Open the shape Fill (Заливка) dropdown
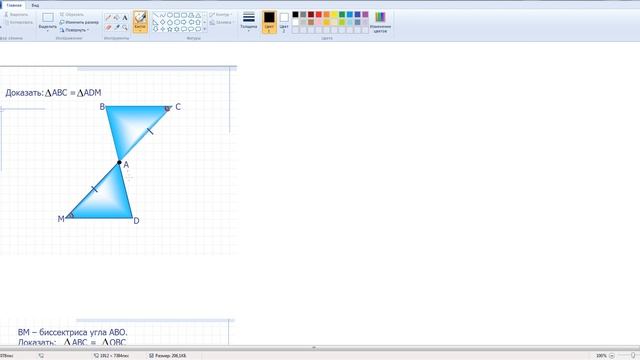The image size is (640, 360). tap(220, 22)
